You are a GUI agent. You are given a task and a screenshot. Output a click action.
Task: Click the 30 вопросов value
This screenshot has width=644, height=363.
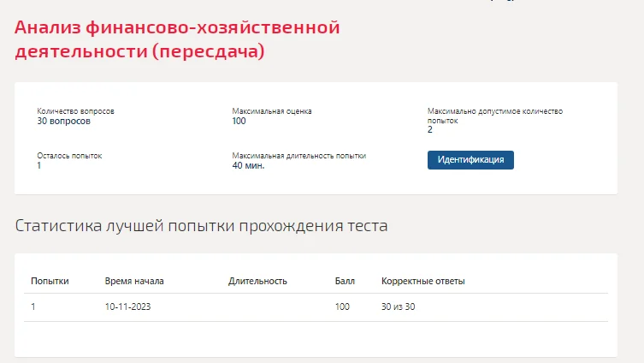(x=63, y=121)
